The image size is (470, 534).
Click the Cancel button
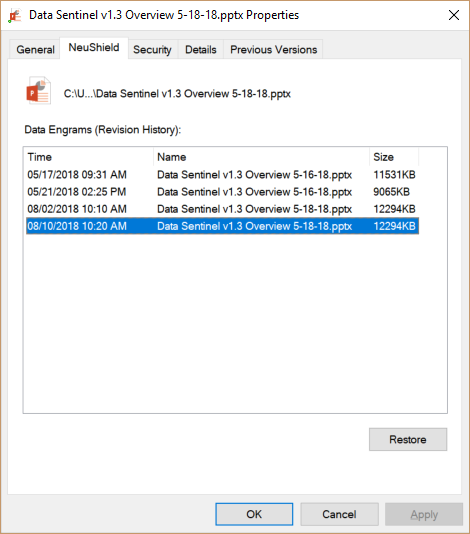click(339, 514)
